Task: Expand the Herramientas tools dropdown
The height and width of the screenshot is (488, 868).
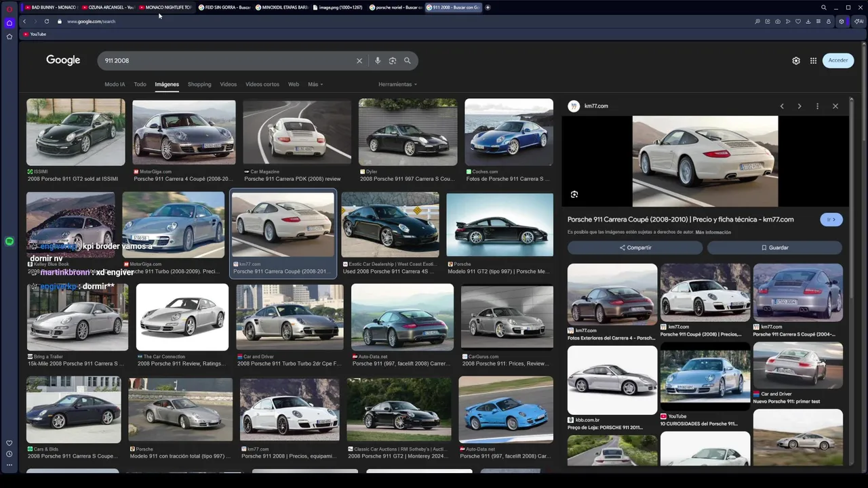Action: tap(397, 84)
